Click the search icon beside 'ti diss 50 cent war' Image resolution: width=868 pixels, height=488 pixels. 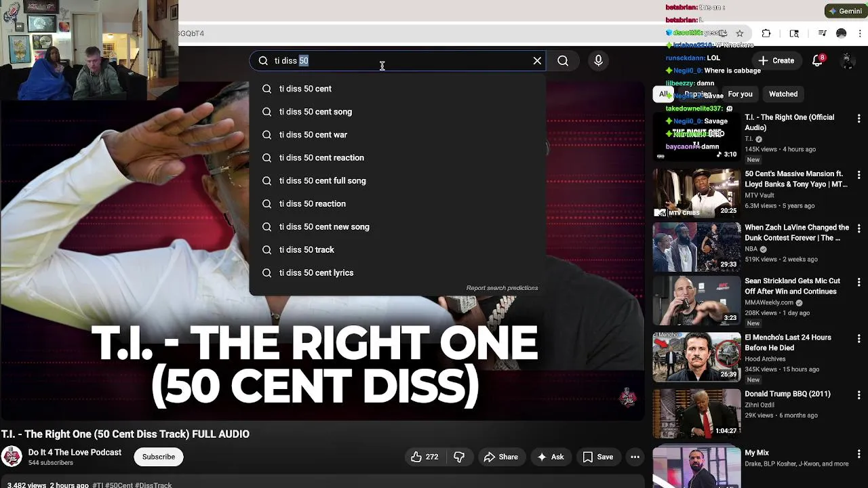pos(267,135)
